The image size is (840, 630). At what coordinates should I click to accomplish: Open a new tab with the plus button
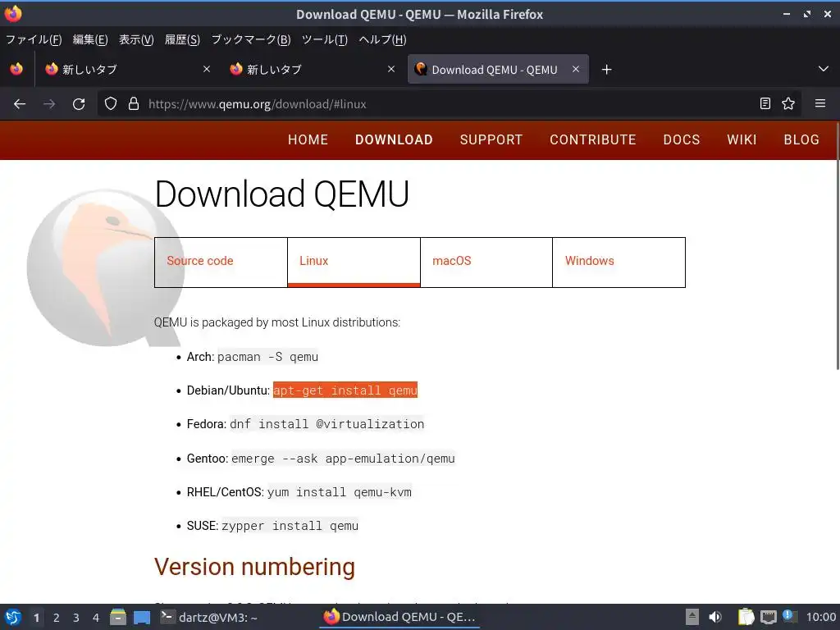tap(606, 70)
